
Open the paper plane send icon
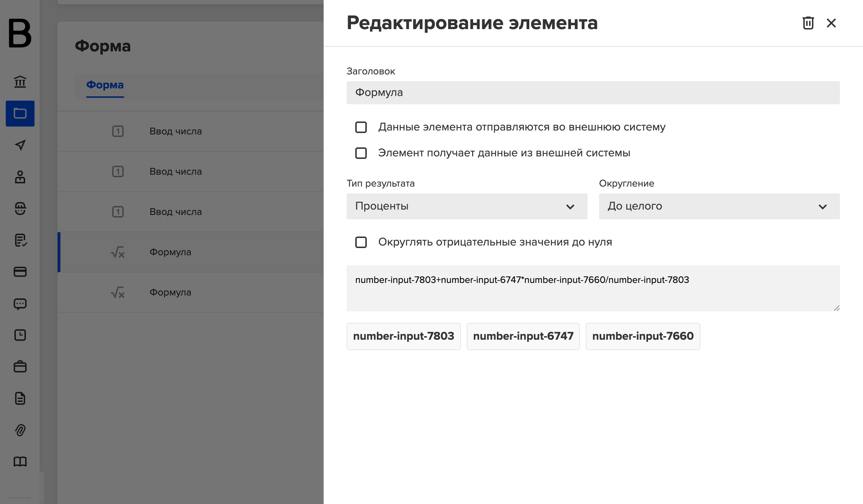(20, 145)
